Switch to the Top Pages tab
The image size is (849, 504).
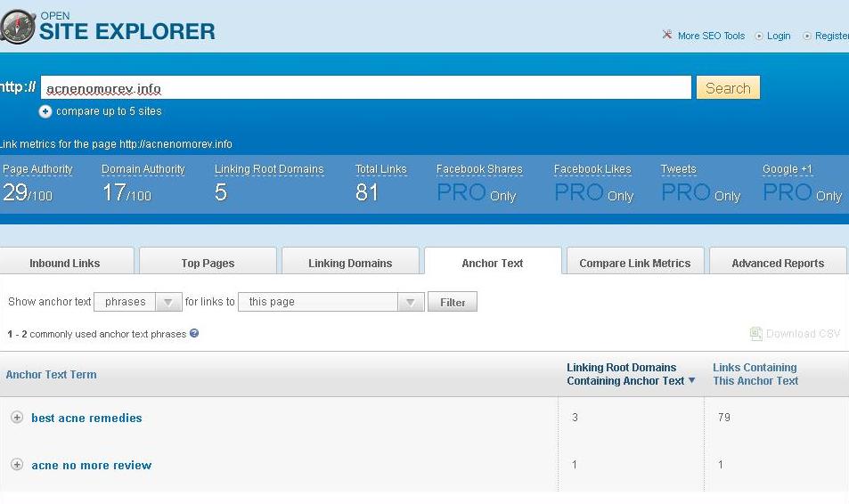(208, 263)
